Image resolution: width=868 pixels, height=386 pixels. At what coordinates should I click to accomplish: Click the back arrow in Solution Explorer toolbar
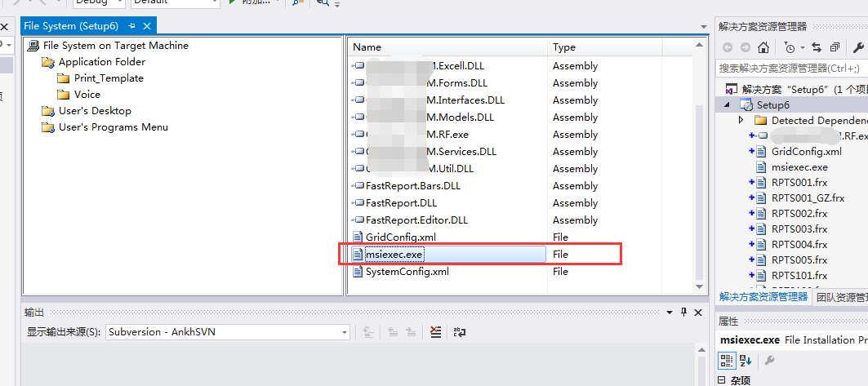coord(728,47)
